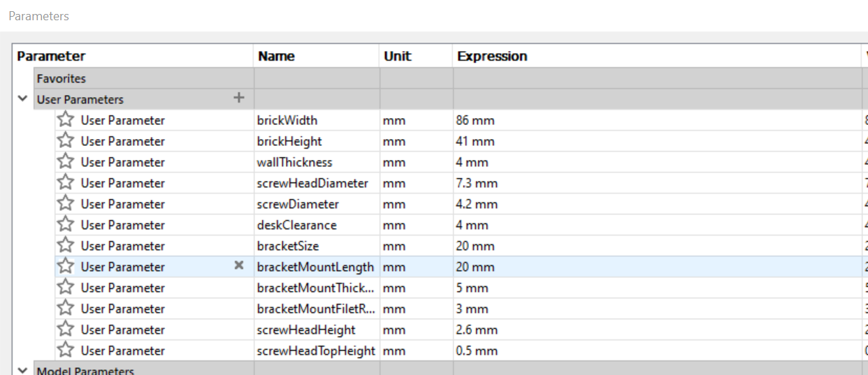
Task: Select the bracketMountLength name cell
Action: [x=317, y=267]
